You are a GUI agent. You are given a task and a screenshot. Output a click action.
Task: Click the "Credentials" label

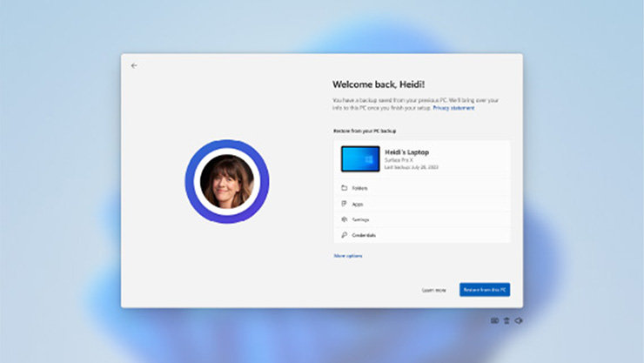(x=364, y=235)
